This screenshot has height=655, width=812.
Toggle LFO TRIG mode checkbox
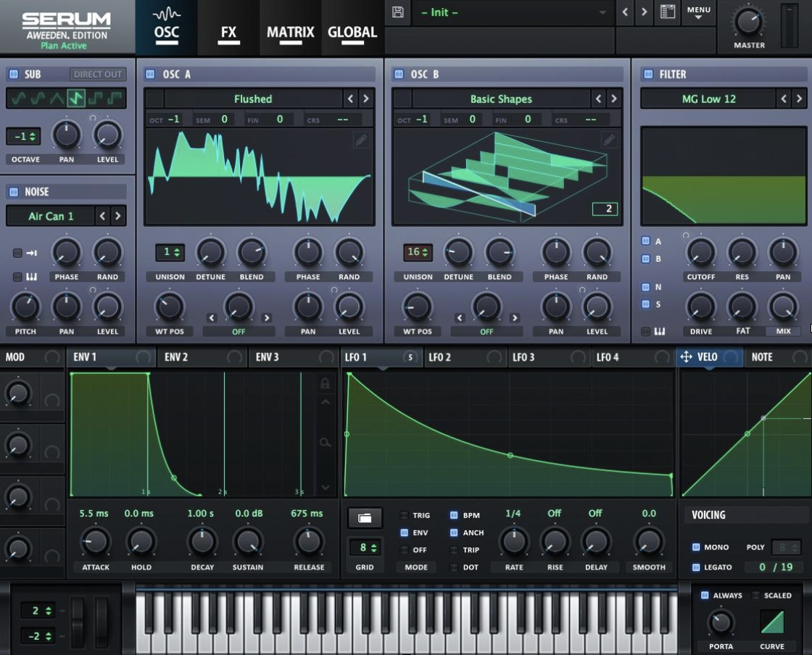pyautogui.click(x=404, y=515)
